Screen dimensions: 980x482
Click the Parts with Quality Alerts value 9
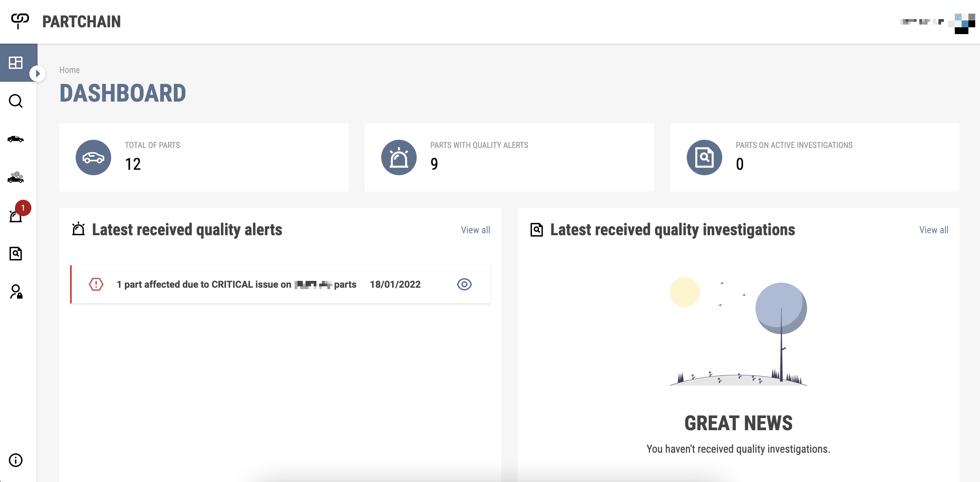pos(434,164)
